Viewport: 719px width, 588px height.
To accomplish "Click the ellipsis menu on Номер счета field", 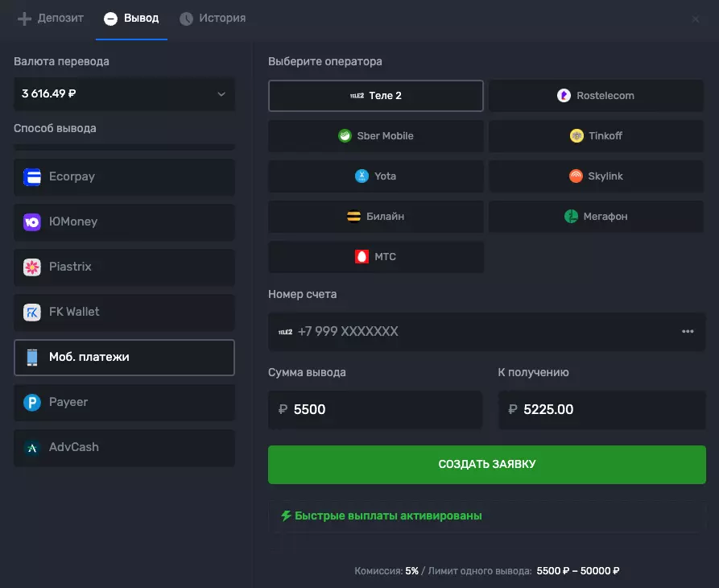I will [x=688, y=331].
